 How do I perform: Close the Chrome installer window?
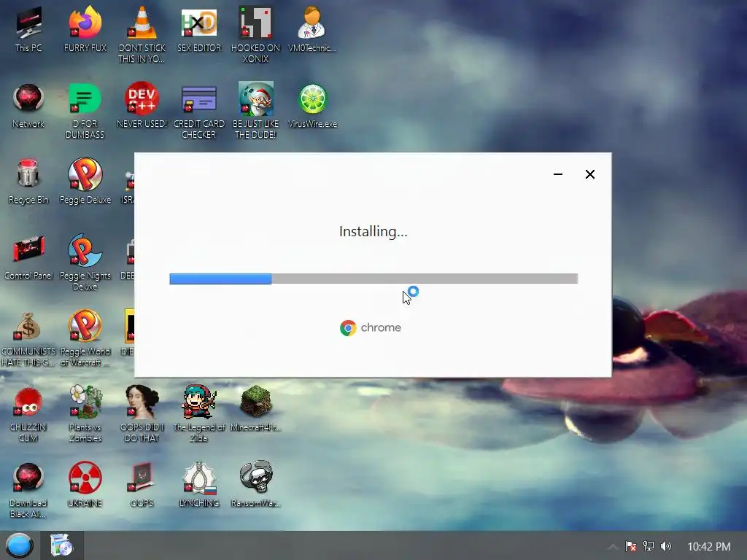pos(589,174)
